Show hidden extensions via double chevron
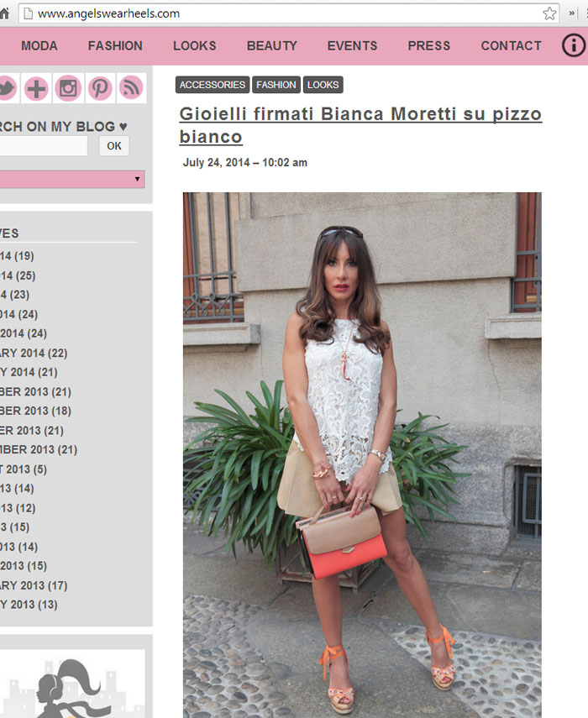 571,13
